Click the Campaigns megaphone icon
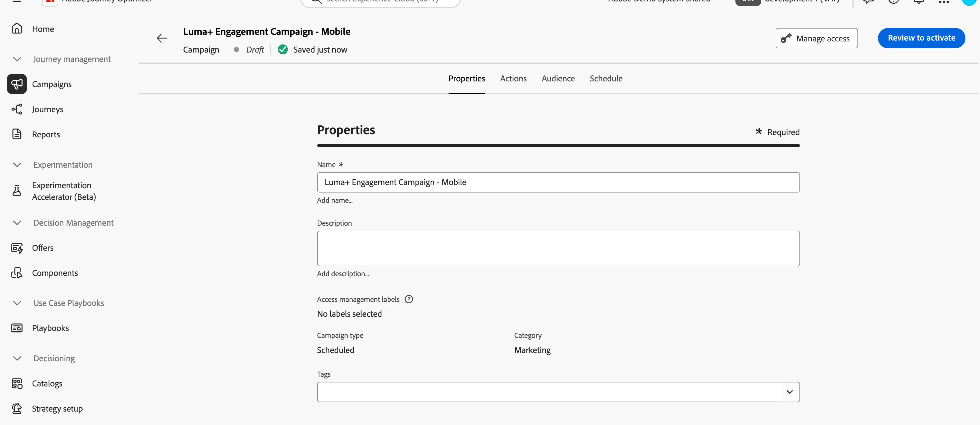The width and height of the screenshot is (980, 425). pos(17,84)
